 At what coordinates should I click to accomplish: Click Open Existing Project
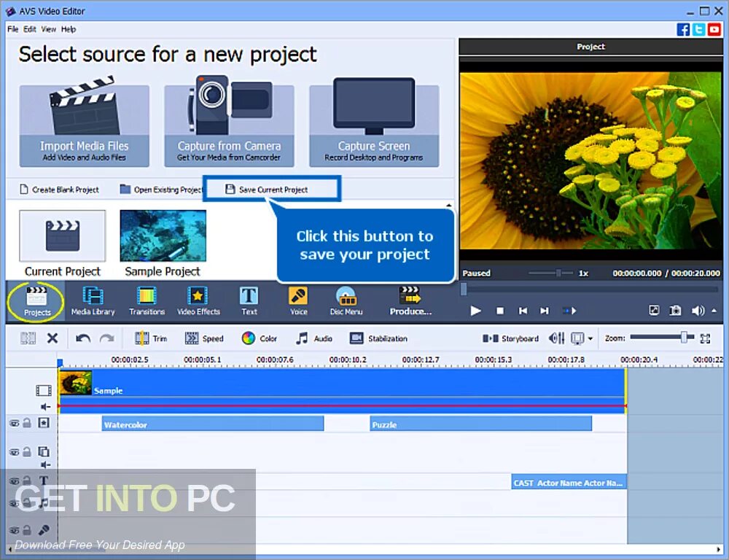pyautogui.click(x=161, y=190)
